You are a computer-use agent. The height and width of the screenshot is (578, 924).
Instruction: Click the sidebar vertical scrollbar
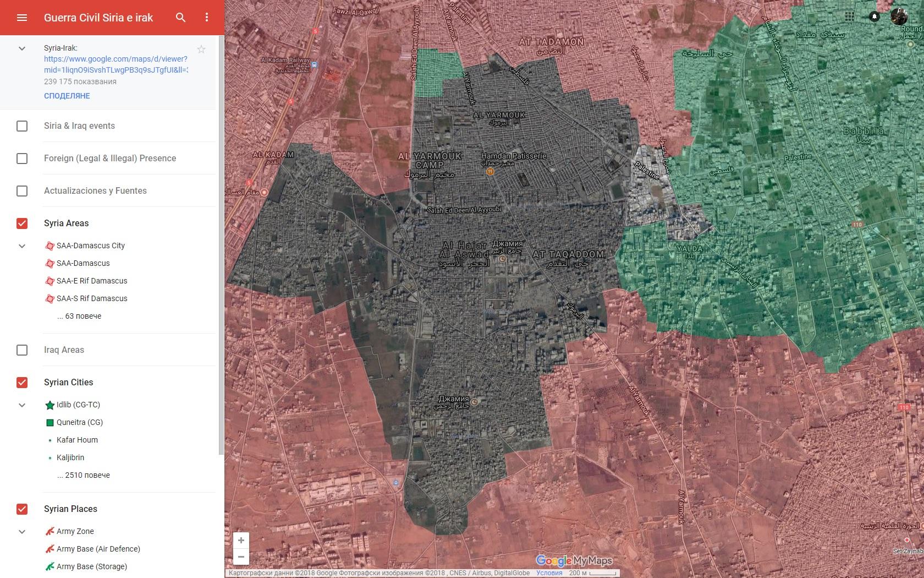click(x=221, y=245)
